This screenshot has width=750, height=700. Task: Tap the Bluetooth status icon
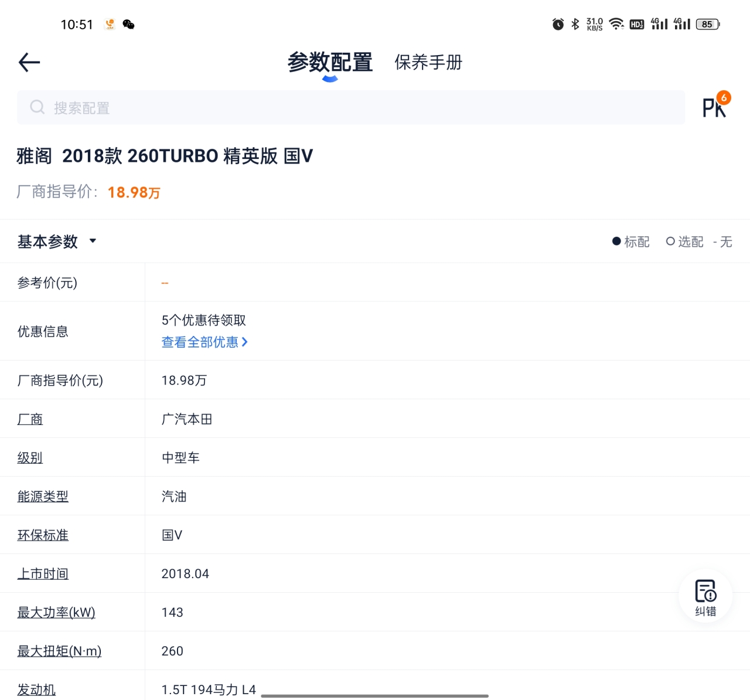click(x=575, y=24)
